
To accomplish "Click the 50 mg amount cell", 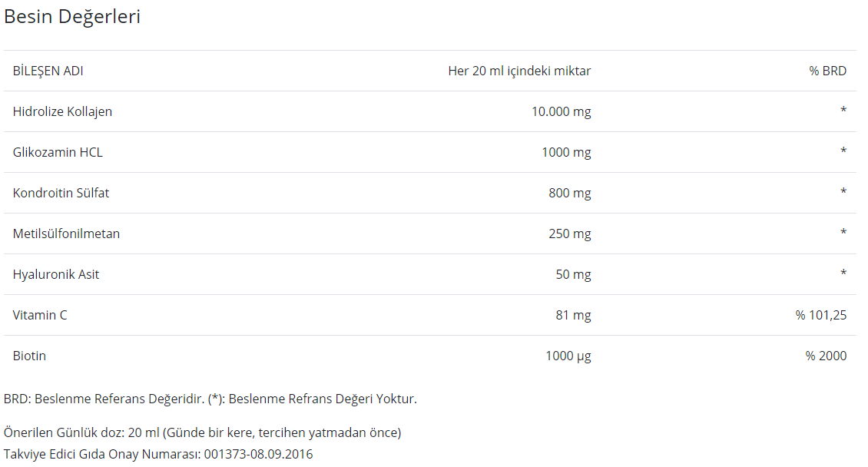I will 574,274.
